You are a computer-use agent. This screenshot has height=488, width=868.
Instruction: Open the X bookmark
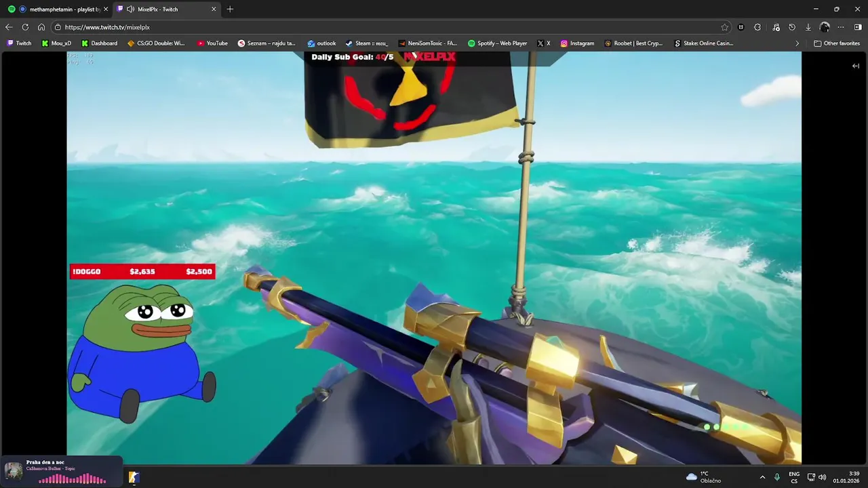[543, 43]
